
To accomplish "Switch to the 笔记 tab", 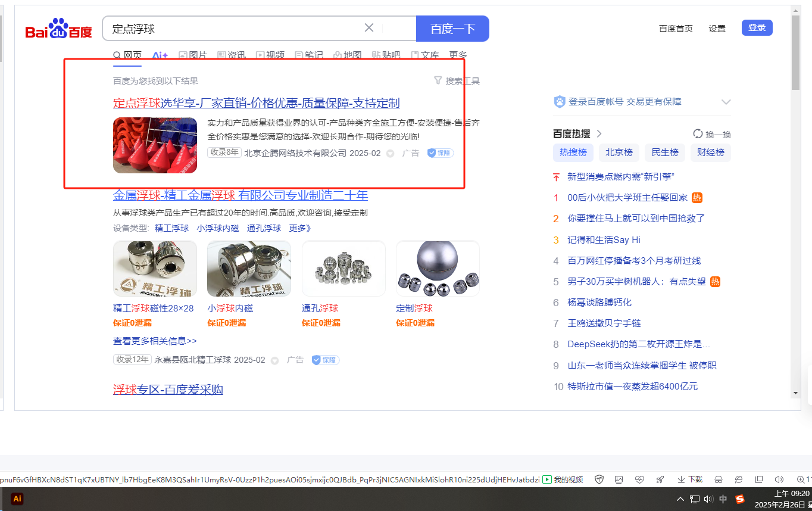I will coord(309,55).
